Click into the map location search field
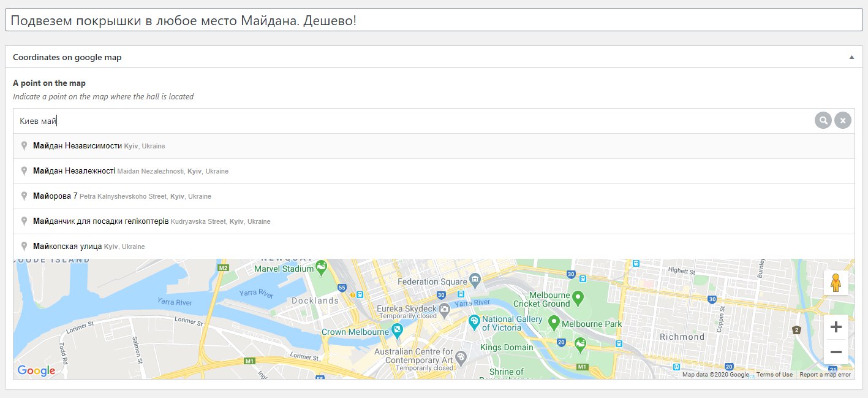Viewport: 868px width, 398px height. click(x=413, y=121)
